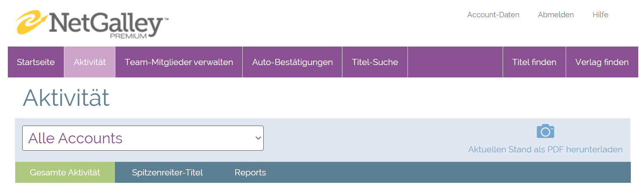Switch to Spitzenreiter-Titel tab
This screenshot has width=644, height=189.
click(167, 173)
